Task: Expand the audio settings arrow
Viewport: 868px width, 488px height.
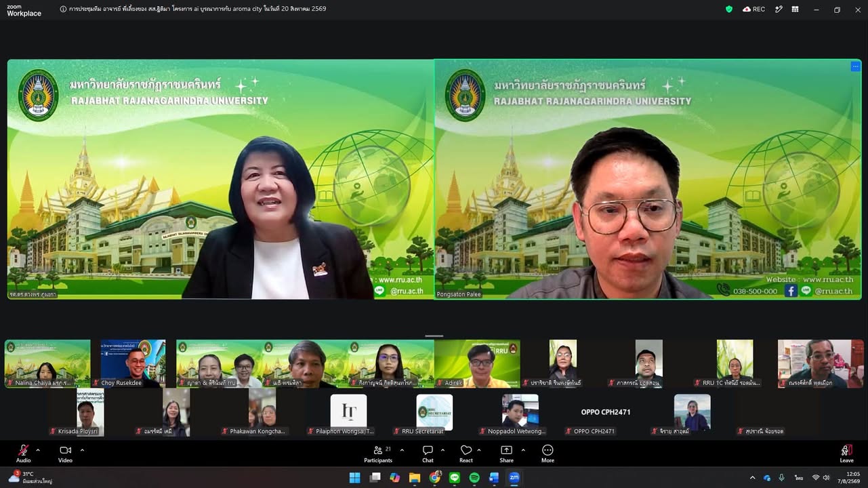Action: [38, 450]
